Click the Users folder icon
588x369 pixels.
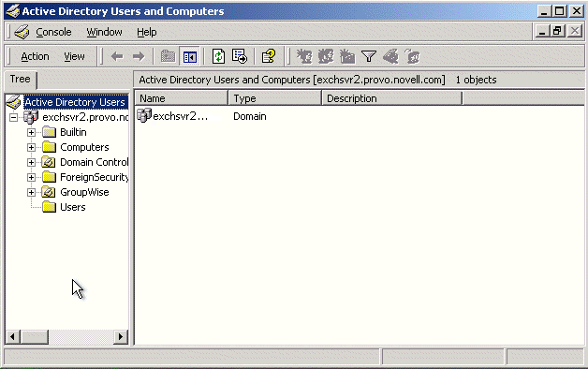click(49, 207)
